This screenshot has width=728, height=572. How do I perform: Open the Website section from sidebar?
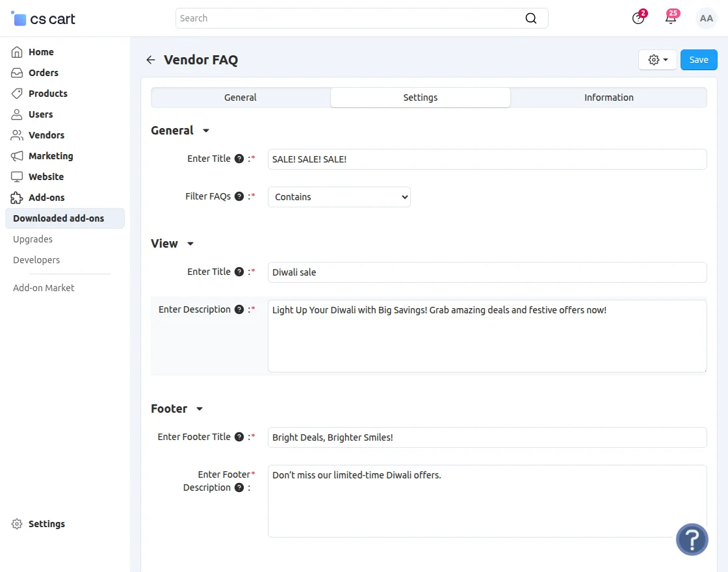pyautogui.click(x=18, y=176)
